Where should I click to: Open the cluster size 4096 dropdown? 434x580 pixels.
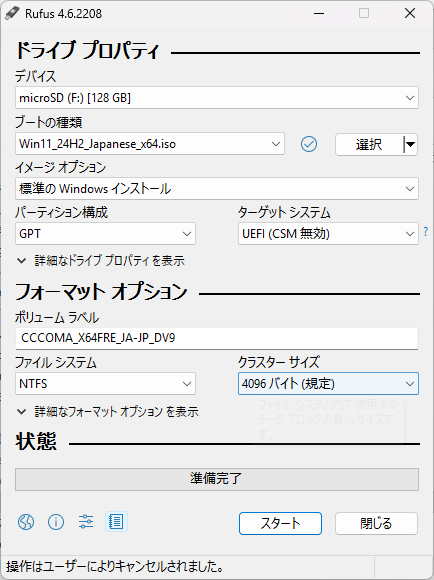[x=328, y=384]
